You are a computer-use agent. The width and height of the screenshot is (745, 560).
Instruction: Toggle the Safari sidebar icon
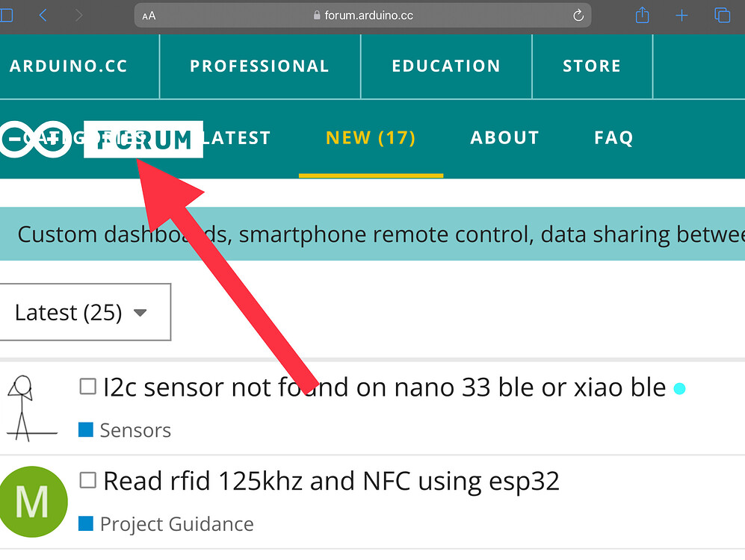point(6,15)
